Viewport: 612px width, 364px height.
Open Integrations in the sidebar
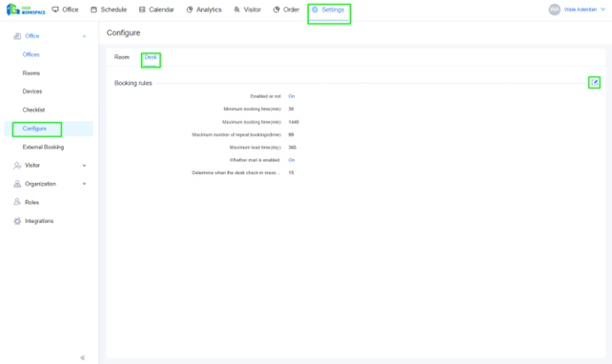[x=39, y=221]
